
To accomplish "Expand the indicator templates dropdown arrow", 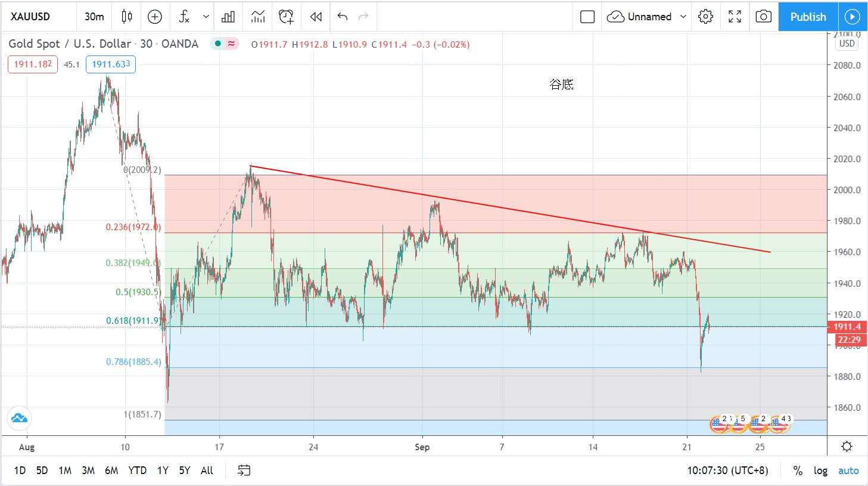I will (206, 17).
